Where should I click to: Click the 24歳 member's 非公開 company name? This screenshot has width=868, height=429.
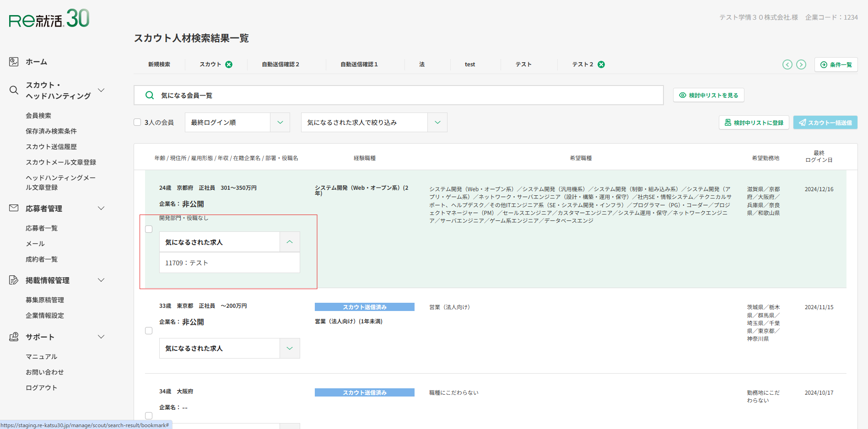193,204
